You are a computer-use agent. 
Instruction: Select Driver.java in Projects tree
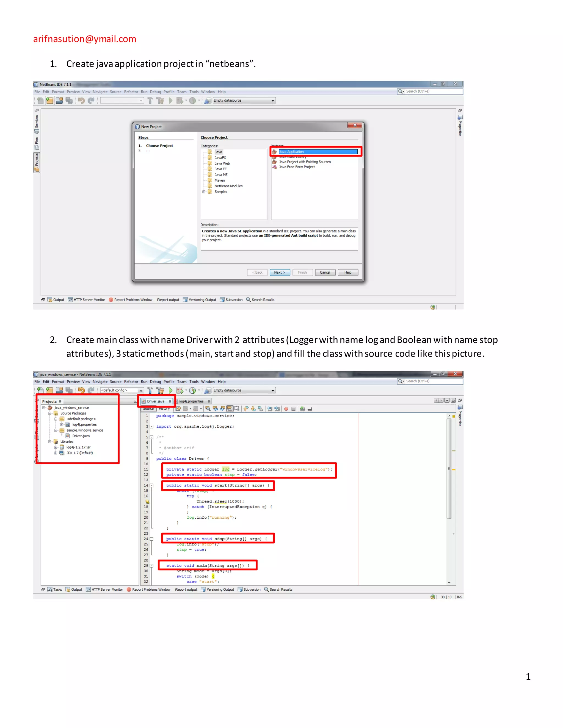click(x=81, y=436)
